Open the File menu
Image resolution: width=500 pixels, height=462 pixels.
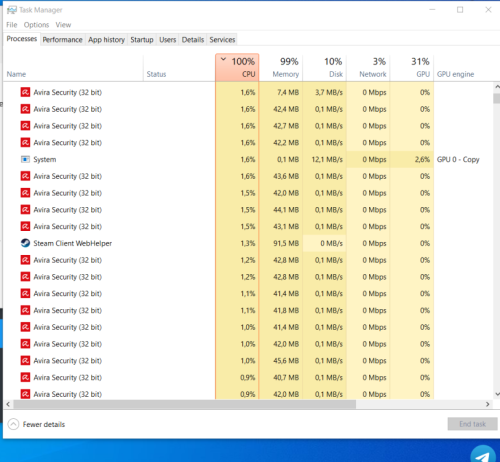(x=12, y=25)
